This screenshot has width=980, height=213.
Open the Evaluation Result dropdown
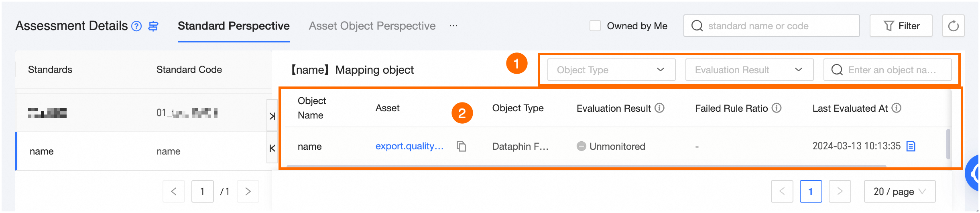pos(749,70)
